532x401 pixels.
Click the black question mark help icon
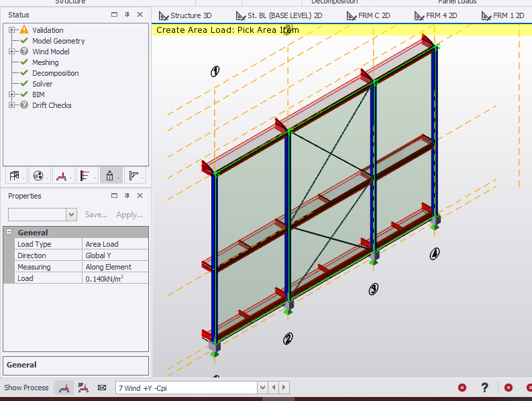pos(485,387)
